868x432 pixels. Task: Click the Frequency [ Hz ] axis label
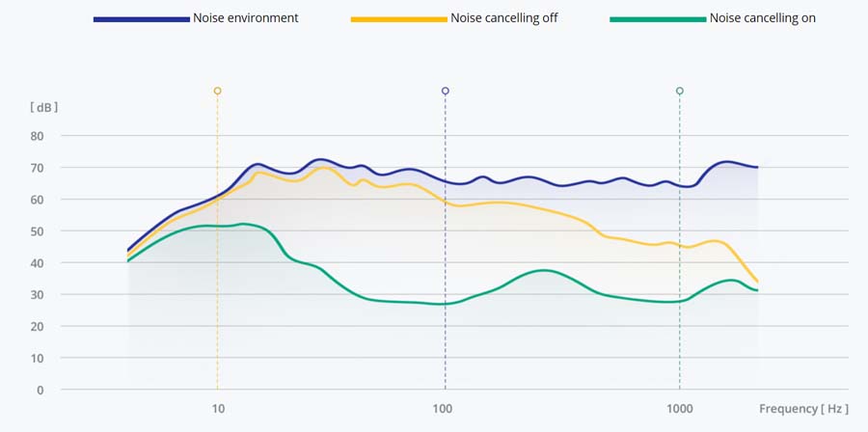pyautogui.click(x=803, y=409)
